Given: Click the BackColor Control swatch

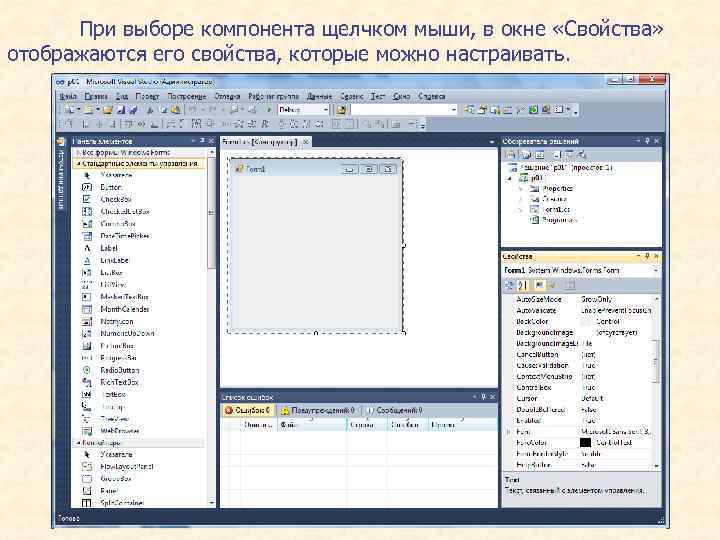Looking at the screenshot, I should click(x=585, y=321).
